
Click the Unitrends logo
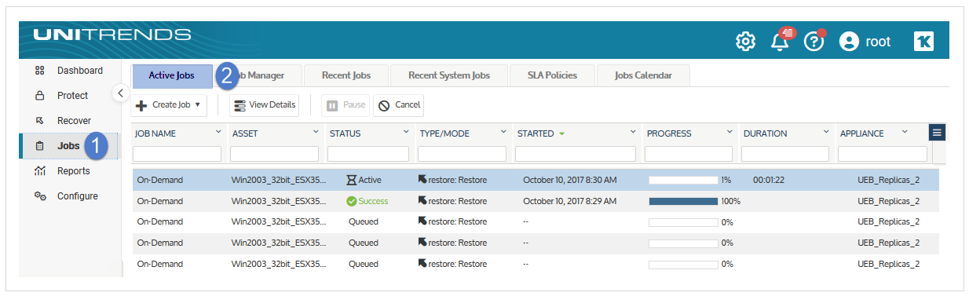click(x=112, y=35)
